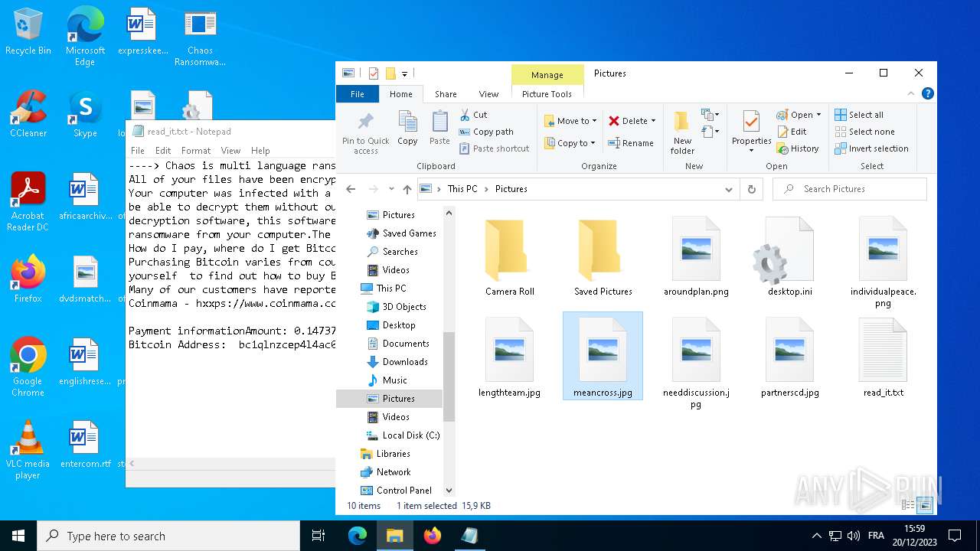980x551 pixels.
Task: Open the notification center icon
Action: [x=955, y=536]
